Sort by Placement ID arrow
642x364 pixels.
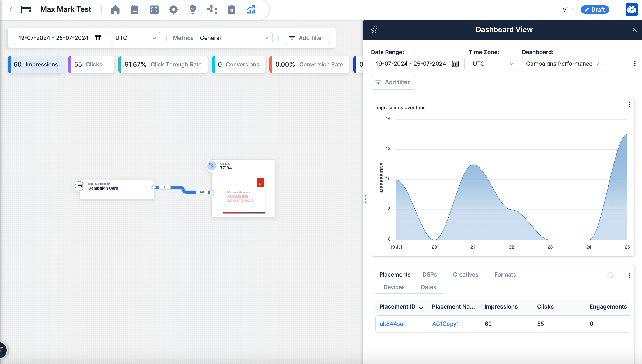tap(421, 307)
